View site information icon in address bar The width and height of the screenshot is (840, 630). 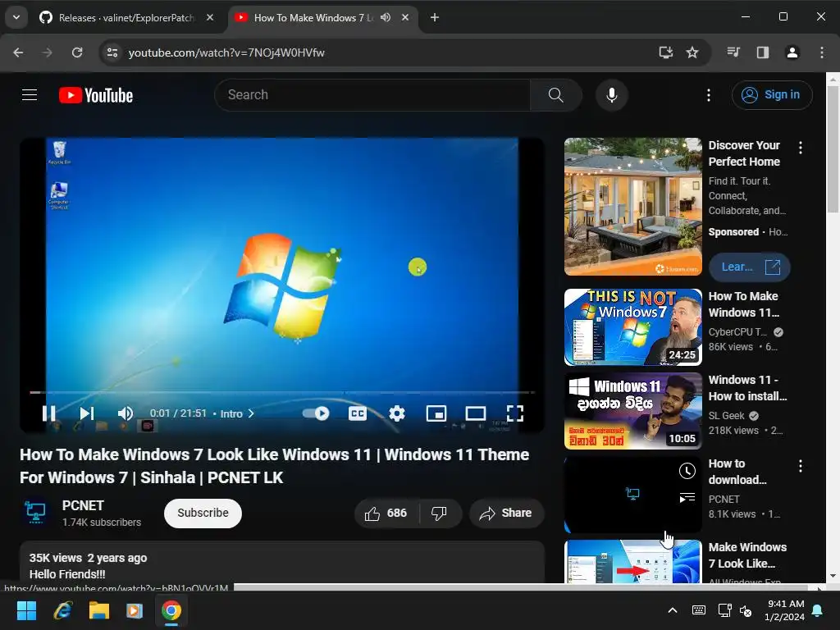tap(112, 52)
